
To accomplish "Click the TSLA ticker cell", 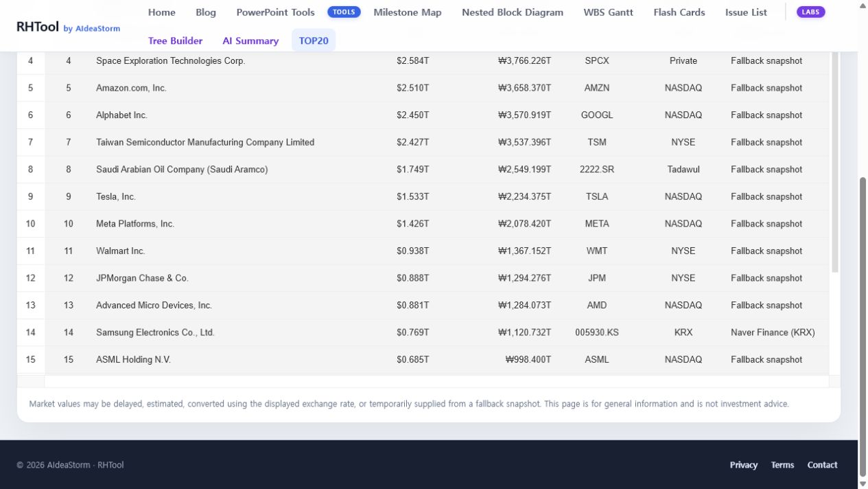I will coord(597,196).
